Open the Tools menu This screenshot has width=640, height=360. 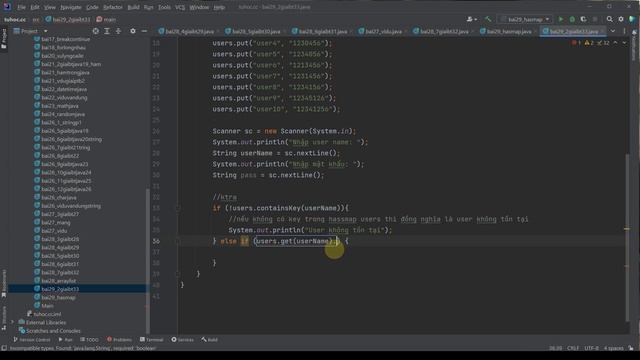(x=164, y=7)
